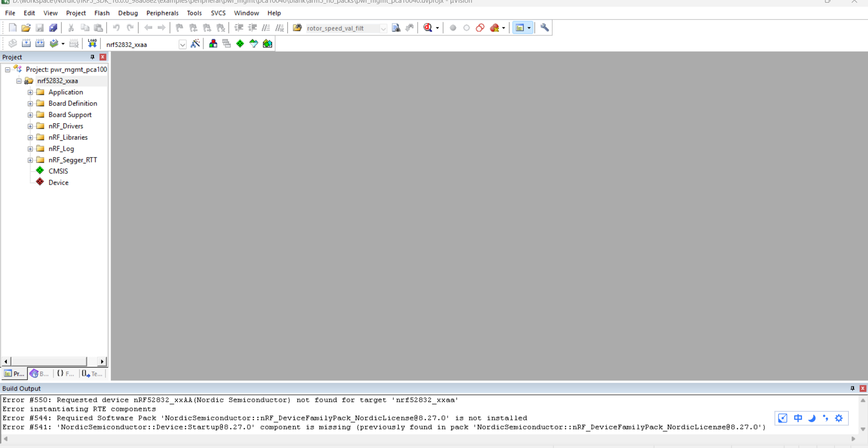Open the find text dropdown rotor_speed_val_filt
The image size is (868, 448).
coord(383,28)
